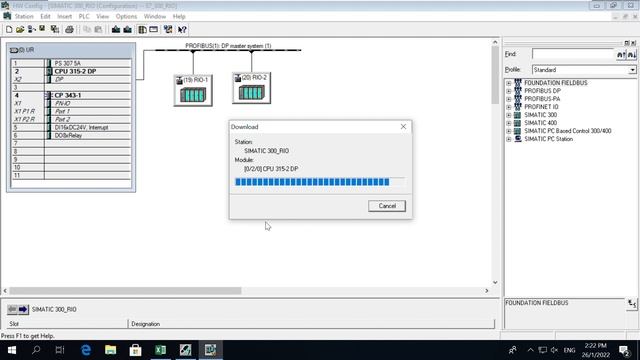Image resolution: width=640 pixels, height=360 pixels.
Task: Click the find downward icon in catalog
Action: (632, 54)
